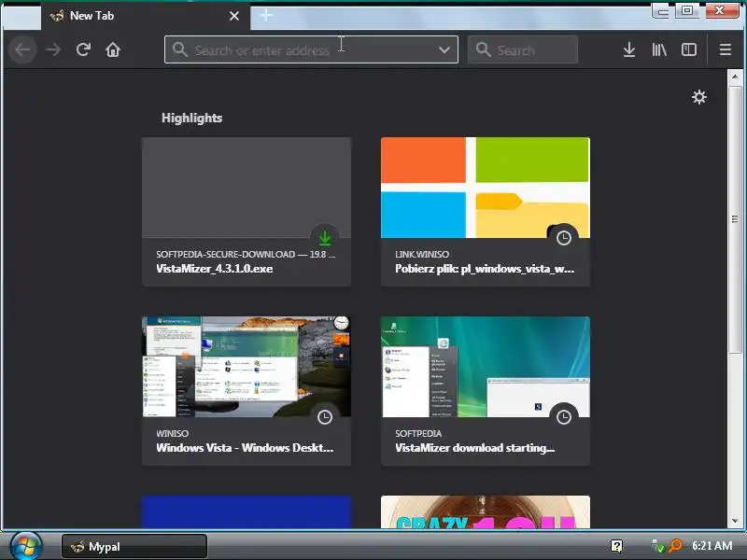Open a new tab with plus button
Screen dimensions: 747x560
266,16
